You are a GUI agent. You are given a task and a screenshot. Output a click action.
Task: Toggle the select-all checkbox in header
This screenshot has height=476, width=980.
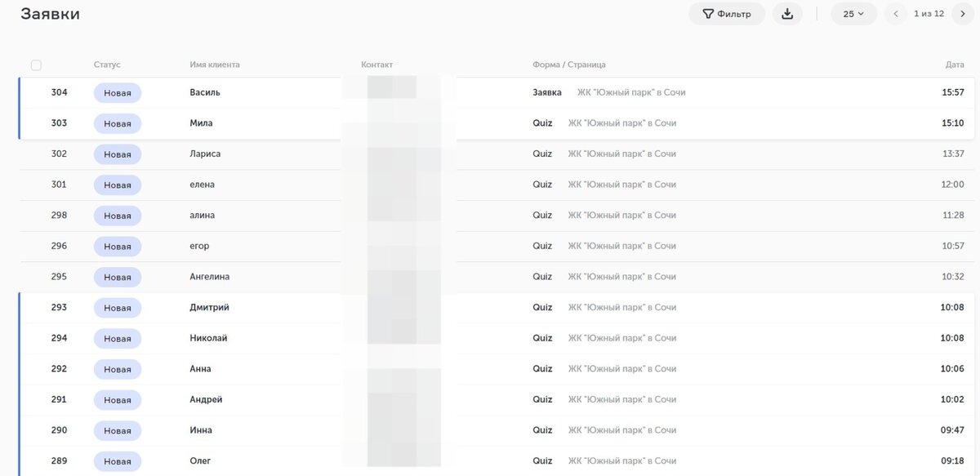[36, 65]
